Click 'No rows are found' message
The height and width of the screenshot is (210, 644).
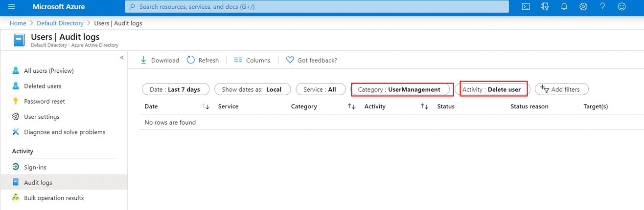(x=170, y=123)
